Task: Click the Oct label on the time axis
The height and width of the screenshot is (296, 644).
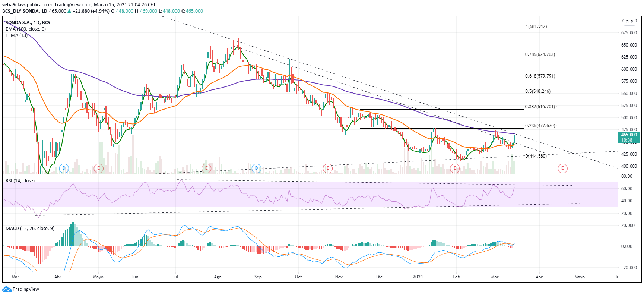Action: tap(298, 277)
